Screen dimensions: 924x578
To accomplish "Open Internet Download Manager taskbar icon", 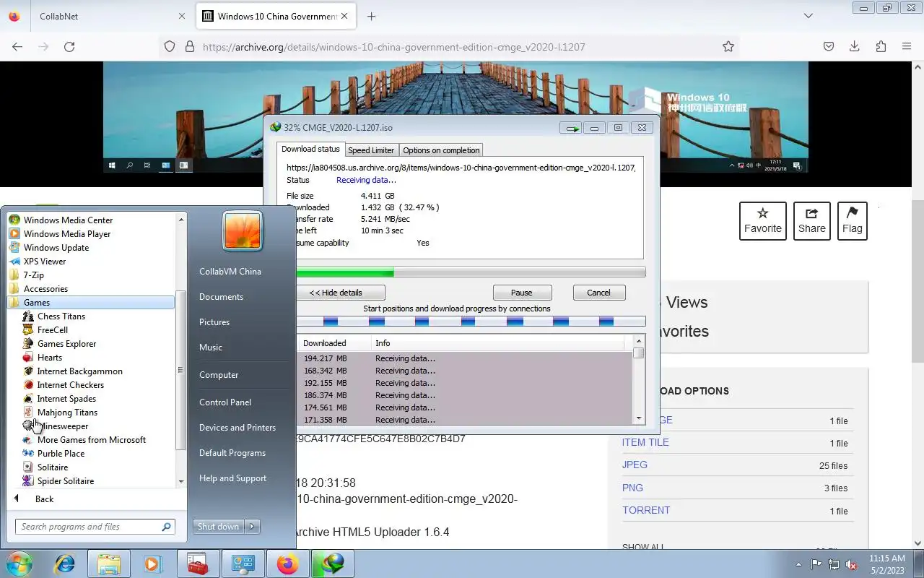I will tap(332, 564).
